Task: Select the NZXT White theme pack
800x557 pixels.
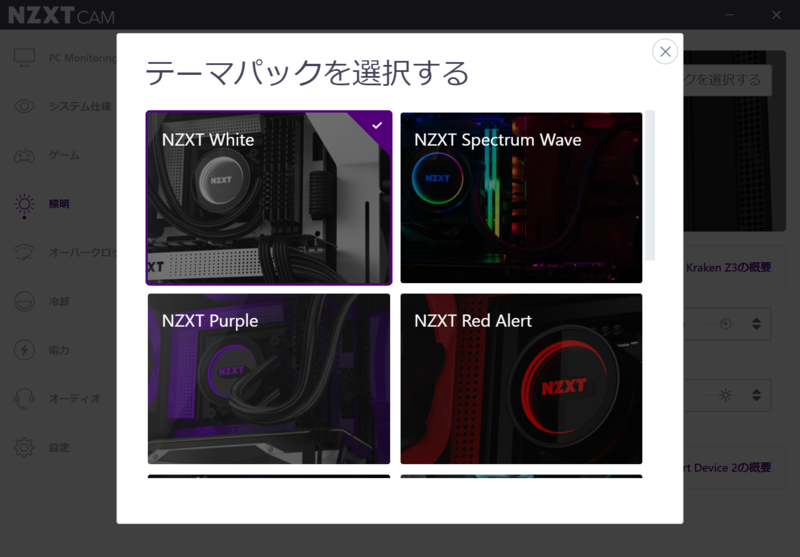Action: [269, 197]
